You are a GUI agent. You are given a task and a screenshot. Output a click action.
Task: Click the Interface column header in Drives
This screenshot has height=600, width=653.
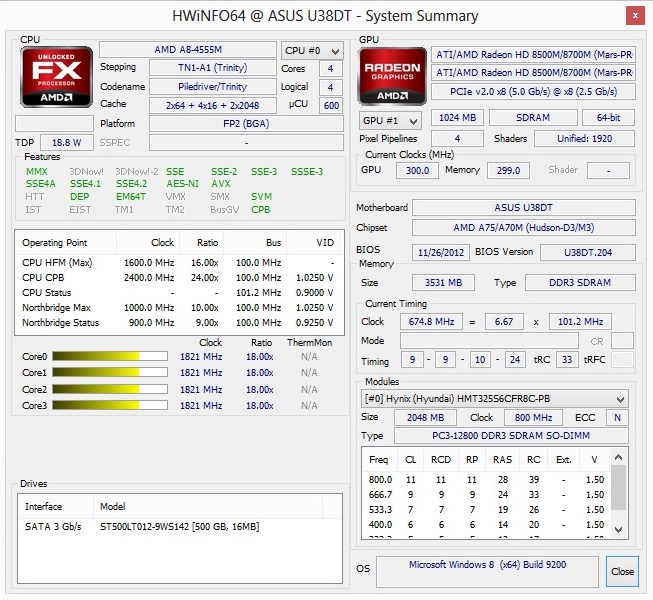[56, 507]
